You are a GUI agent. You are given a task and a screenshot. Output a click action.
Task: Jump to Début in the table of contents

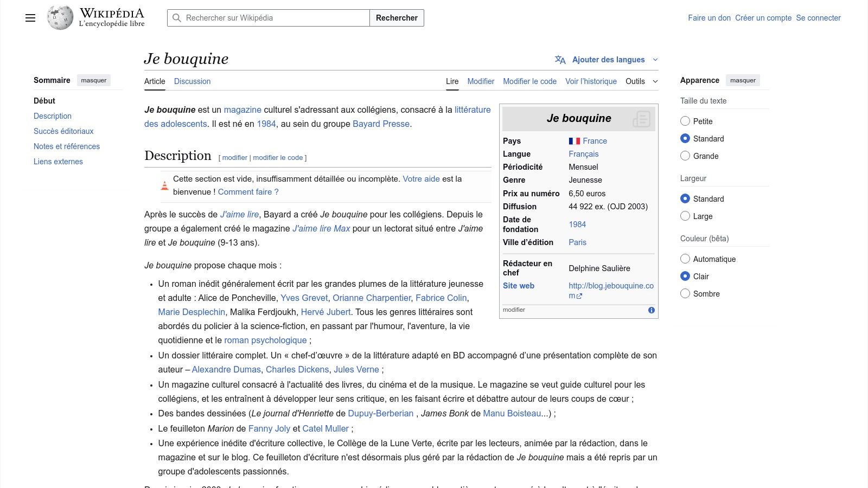[44, 101]
